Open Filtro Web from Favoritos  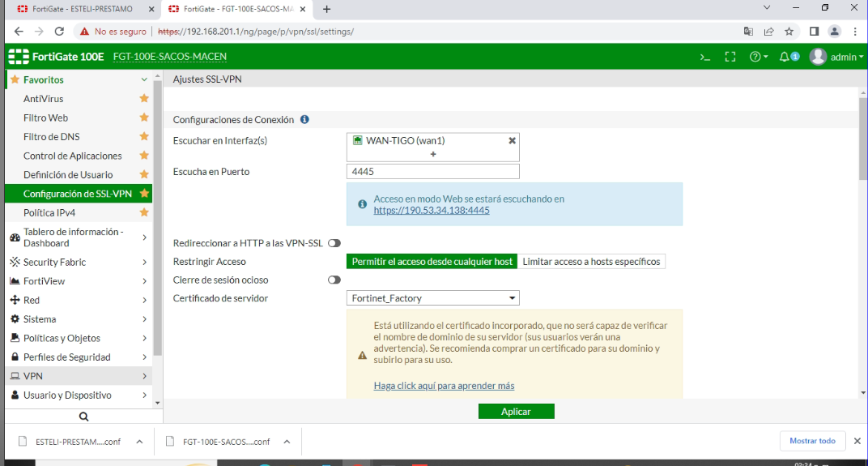tap(45, 118)
